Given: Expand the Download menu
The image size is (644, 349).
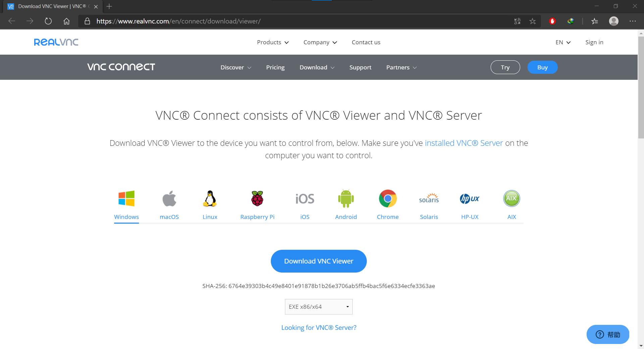Looking at the screenshot, I should pos(317,67).
